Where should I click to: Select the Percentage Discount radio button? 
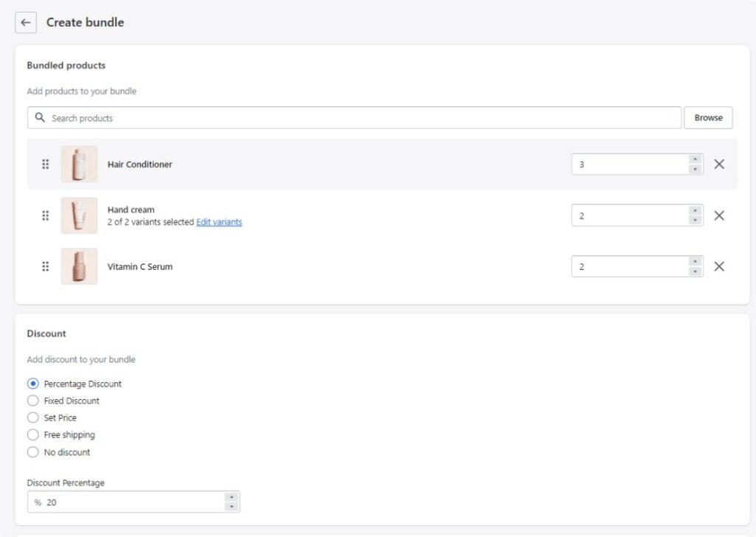click(33, 384)
